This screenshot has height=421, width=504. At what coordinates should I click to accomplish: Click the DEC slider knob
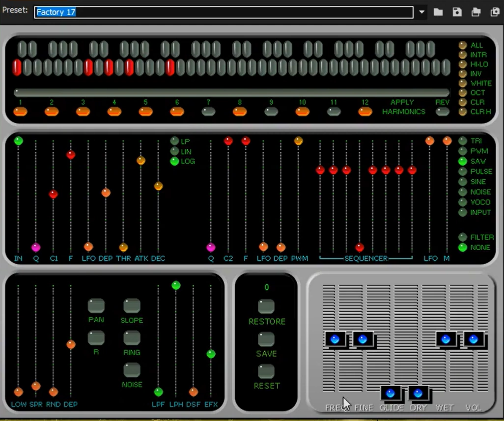[158, 186]
